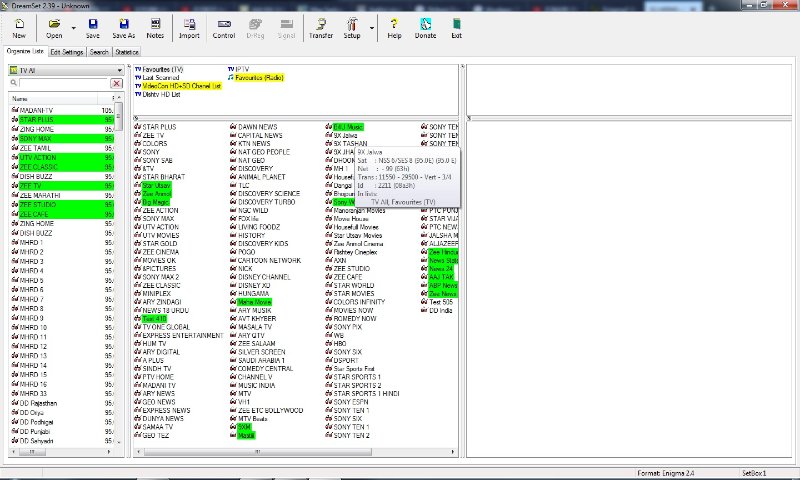
Task: Switch to the Edit Settings tab
Action: pos(66,52)
